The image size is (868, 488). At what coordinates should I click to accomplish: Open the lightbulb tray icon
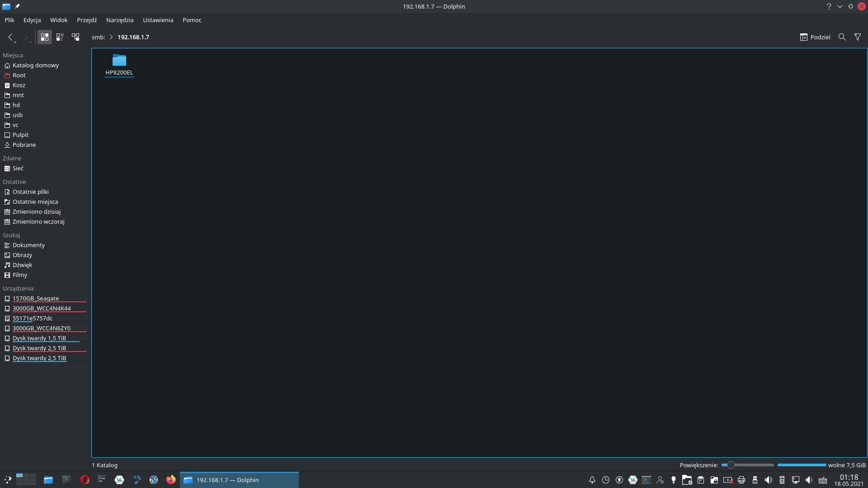coord(674,480)
